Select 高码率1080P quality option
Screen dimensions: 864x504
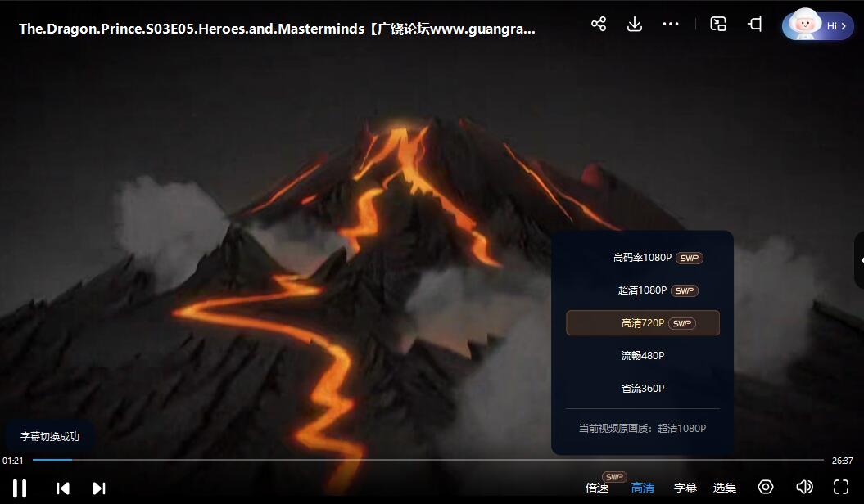coord(643,258)
